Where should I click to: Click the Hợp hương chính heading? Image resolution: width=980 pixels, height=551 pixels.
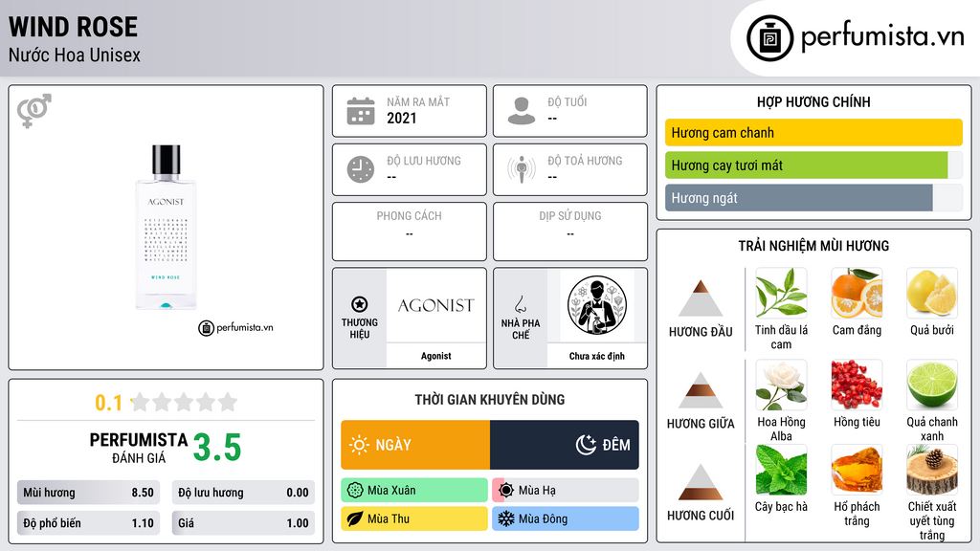[x=813, y=101]
